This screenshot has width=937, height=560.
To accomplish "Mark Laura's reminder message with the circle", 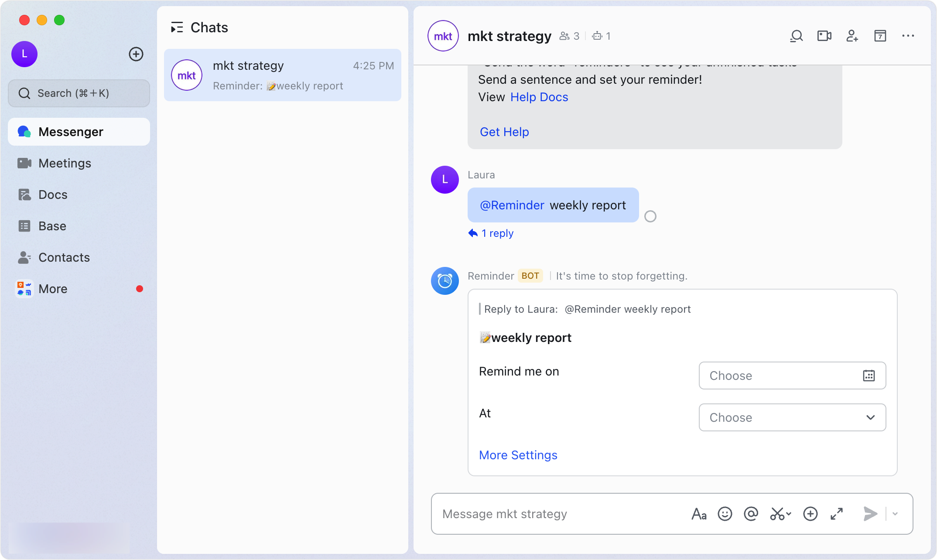I will click(650, 216).
